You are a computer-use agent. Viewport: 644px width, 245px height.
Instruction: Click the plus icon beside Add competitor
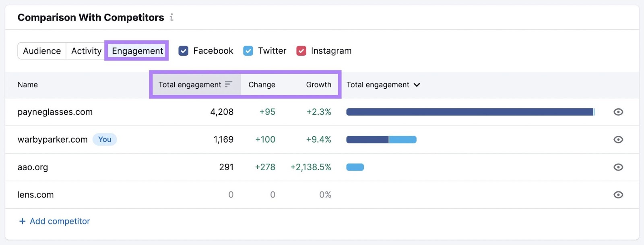pyautogui.click(x=21, y=221)
